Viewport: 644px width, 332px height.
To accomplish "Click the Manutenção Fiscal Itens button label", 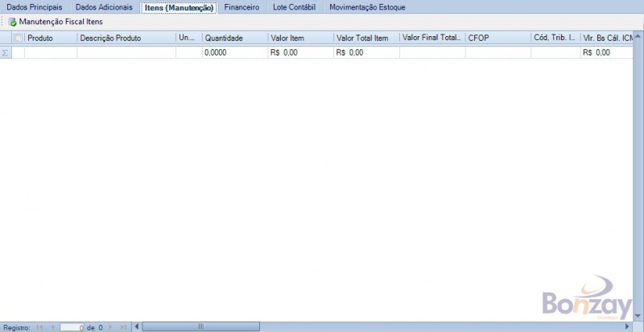I will 61,22.
